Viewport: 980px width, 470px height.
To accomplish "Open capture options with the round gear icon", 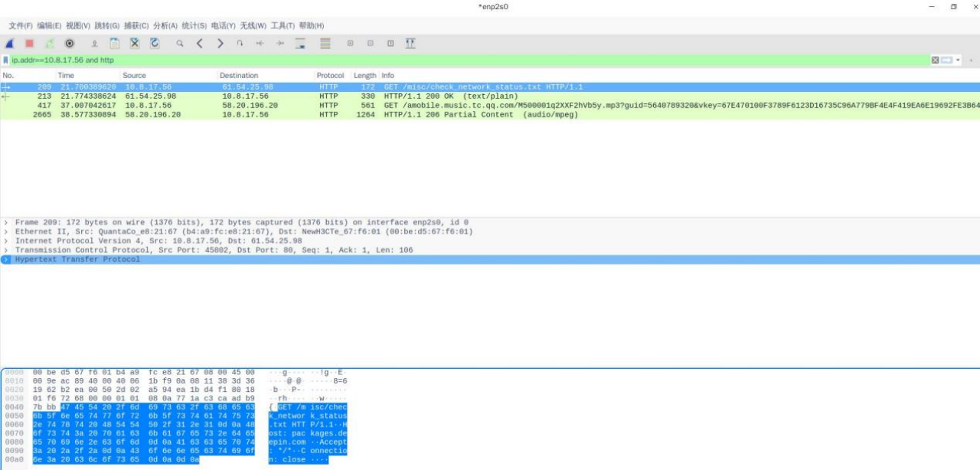I will [x=70, y=44].
